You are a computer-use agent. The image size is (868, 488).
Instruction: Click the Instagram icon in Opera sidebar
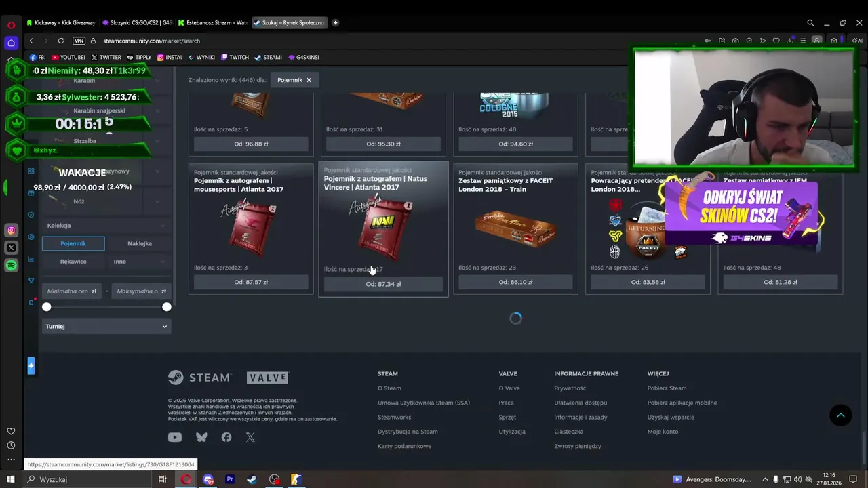(11, 230)
